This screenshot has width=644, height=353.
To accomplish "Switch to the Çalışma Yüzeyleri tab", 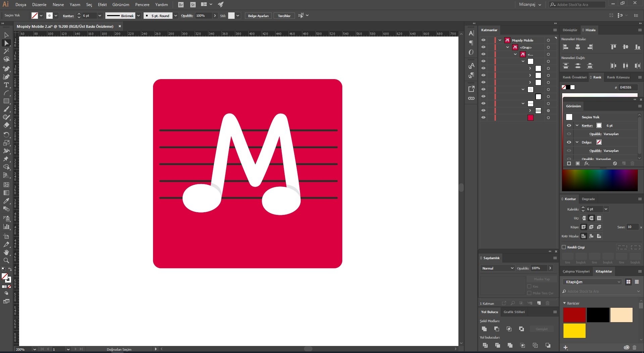I will 576,271.
